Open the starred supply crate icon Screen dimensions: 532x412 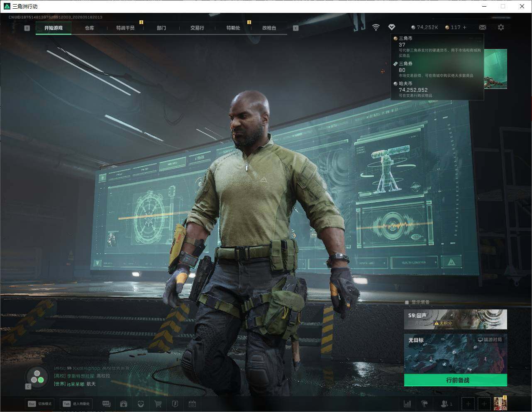coord(123,404)
